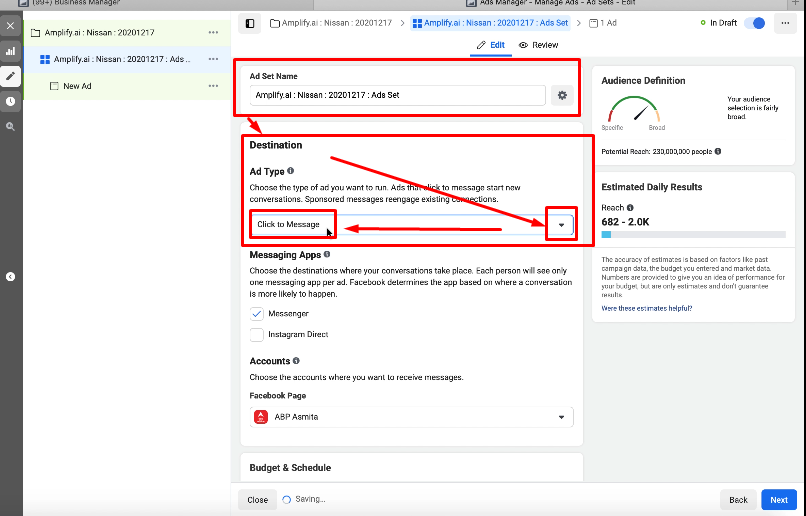806x516 pixels.
Task: Open the top-right three-dot more options menu
Action: (x=785, y=23)
